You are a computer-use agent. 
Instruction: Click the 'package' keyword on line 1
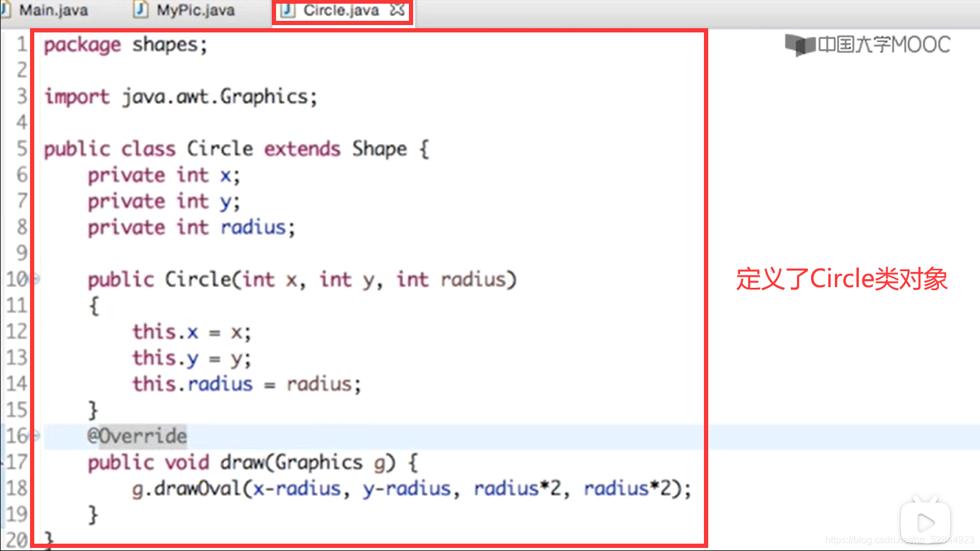[x=83, y=45]
